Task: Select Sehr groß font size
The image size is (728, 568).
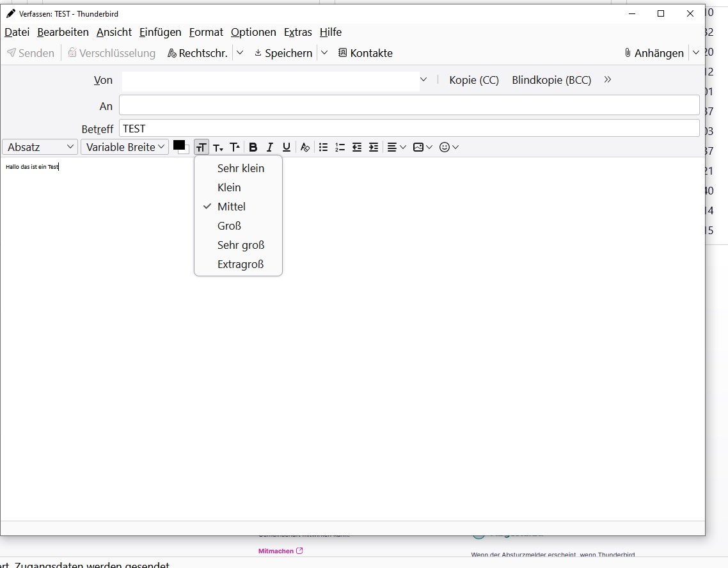Action: click(238, 245)
